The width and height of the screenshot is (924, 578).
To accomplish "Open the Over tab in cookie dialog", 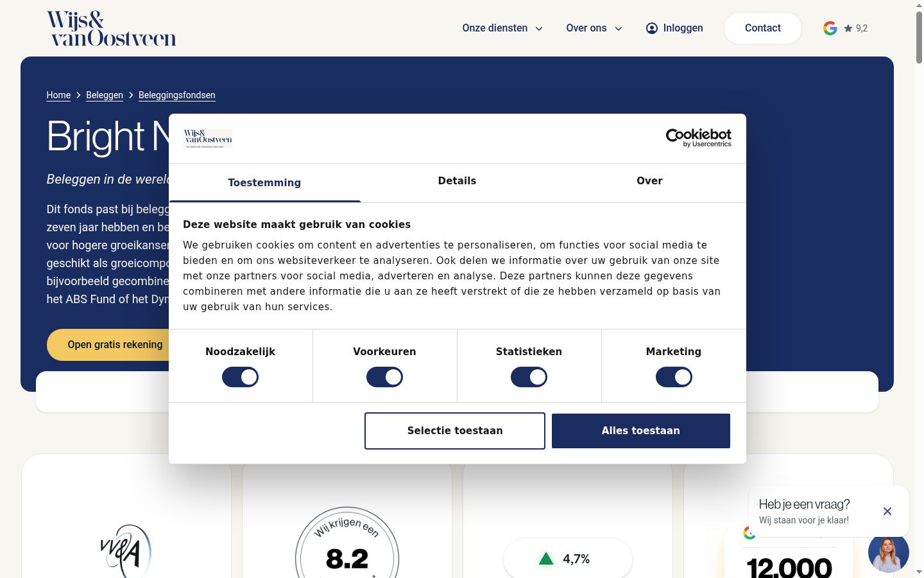I will (649, 181).
